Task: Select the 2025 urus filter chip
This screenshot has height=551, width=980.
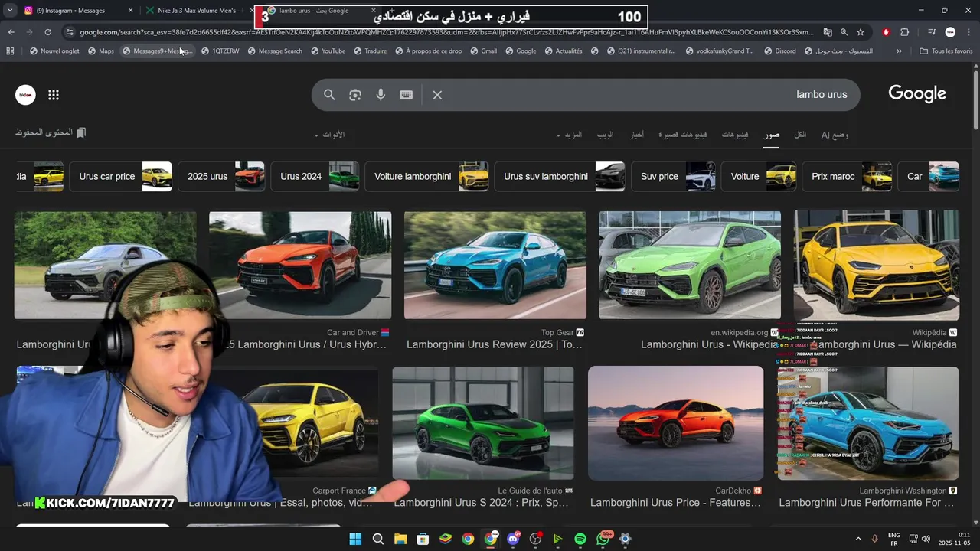Action: 221,176
